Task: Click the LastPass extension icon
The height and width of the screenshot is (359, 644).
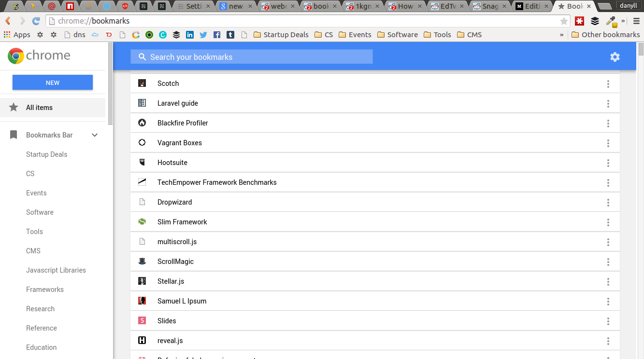Action: (x=579, y=21)
